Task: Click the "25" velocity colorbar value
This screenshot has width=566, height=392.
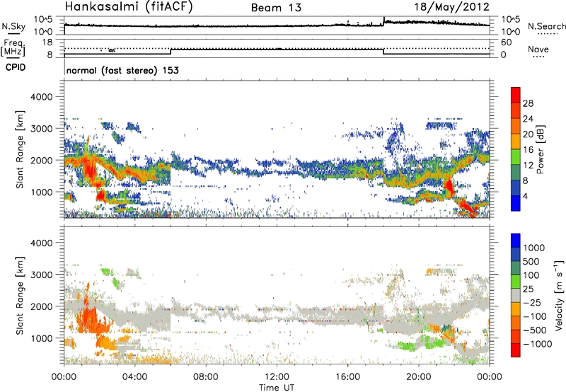Action: click(529, 289)
